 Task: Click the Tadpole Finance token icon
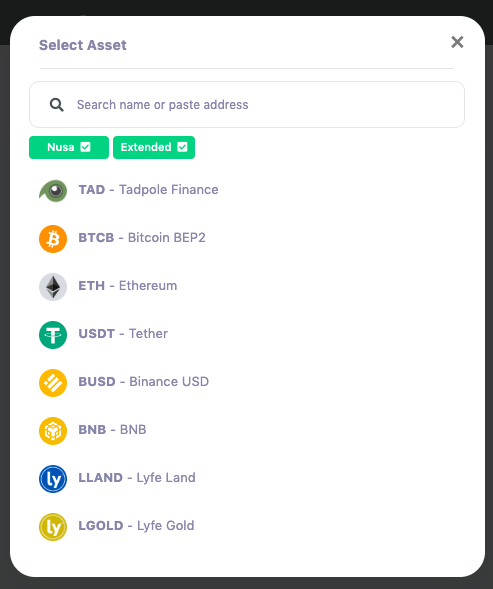coord(53,191)
